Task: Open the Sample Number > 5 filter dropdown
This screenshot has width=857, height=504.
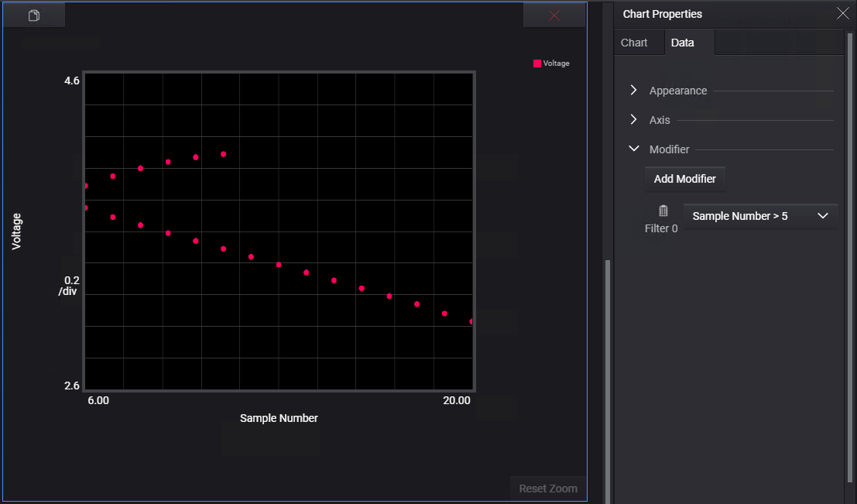Action: coord(760,216)
